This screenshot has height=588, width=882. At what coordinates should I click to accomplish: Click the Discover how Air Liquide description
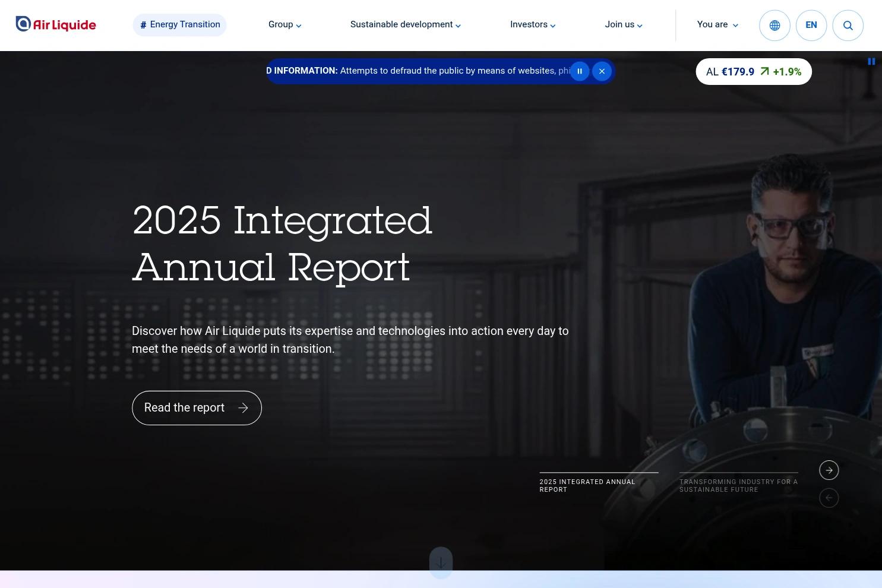pos(350,340)
